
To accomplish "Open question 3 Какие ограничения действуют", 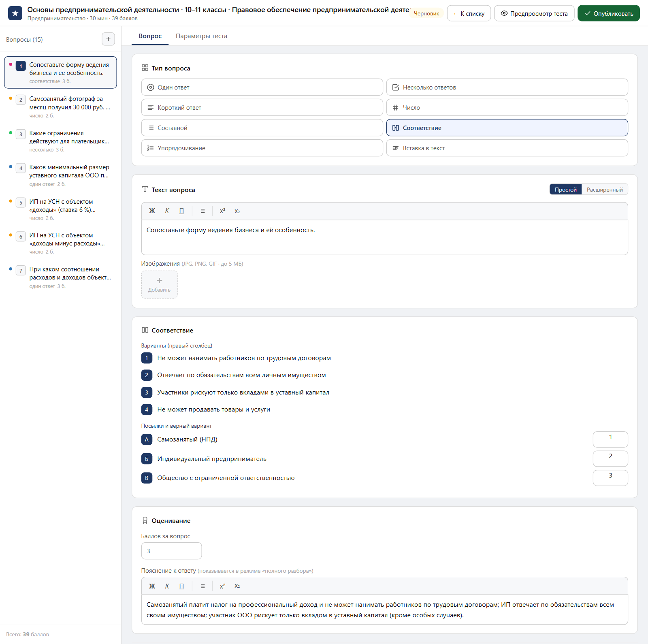I will [x=60, y=141].
